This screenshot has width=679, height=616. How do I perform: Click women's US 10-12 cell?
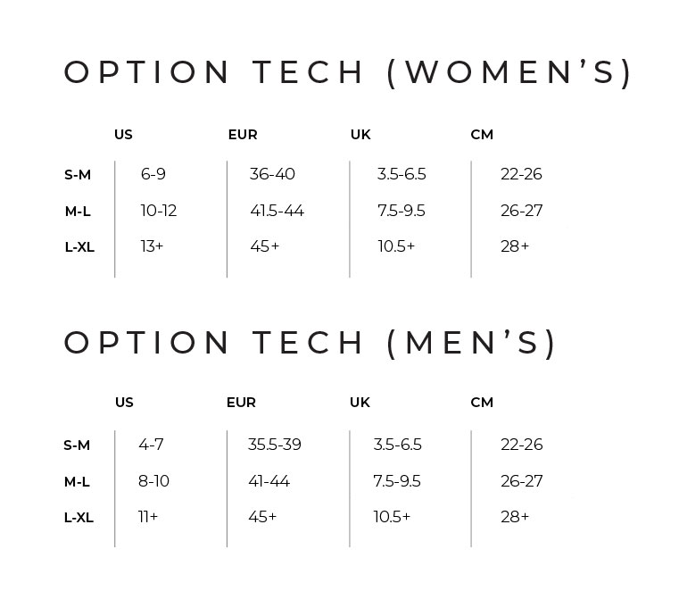pyautogui.click(x=159, y=211)
